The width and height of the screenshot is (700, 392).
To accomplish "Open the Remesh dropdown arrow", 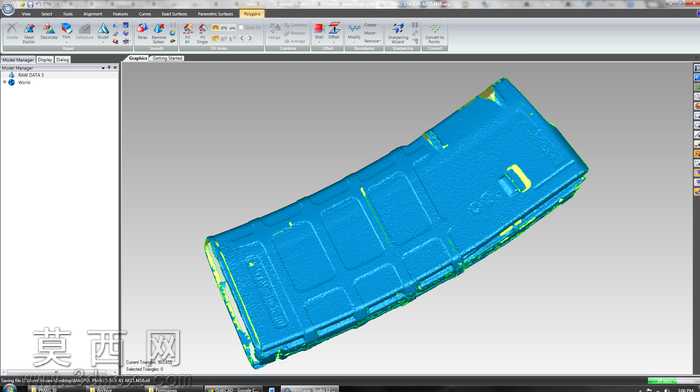I will pyautogui.click(x=103, y=42).
